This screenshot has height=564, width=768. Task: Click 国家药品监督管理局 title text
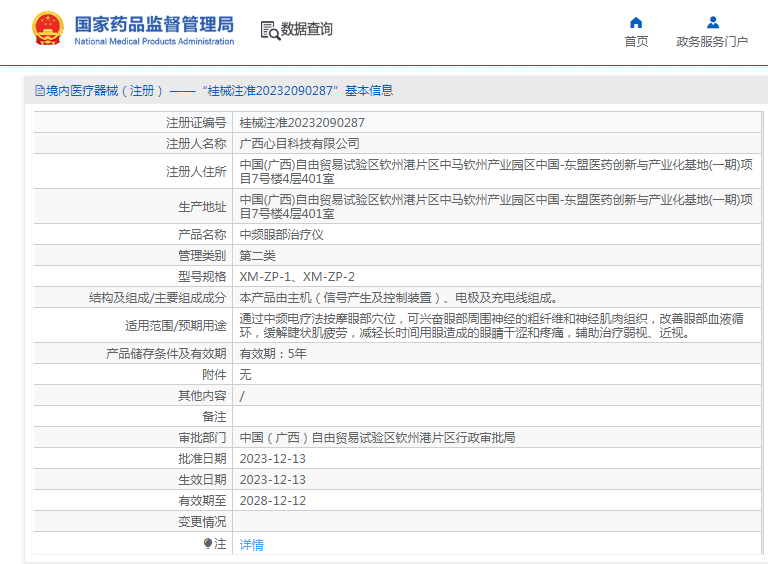tap(154, 24)
